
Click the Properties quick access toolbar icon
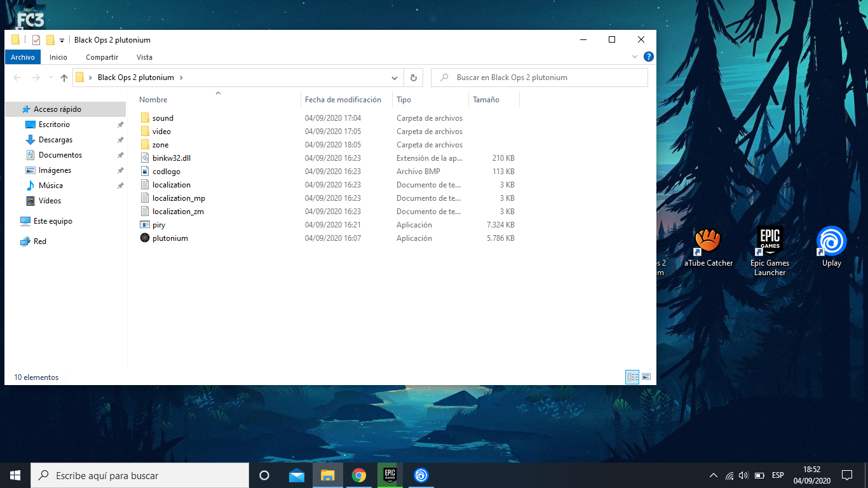36,39
